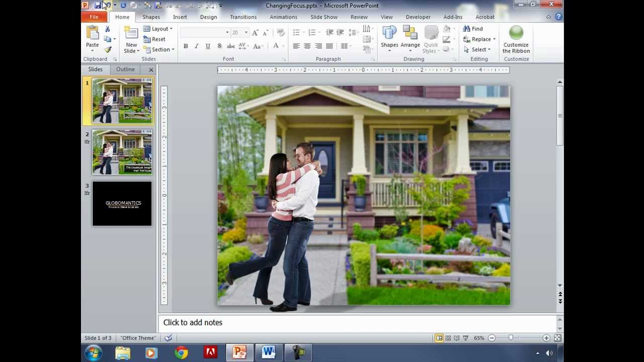Click the Clear Formatting icon

(281, 33)
